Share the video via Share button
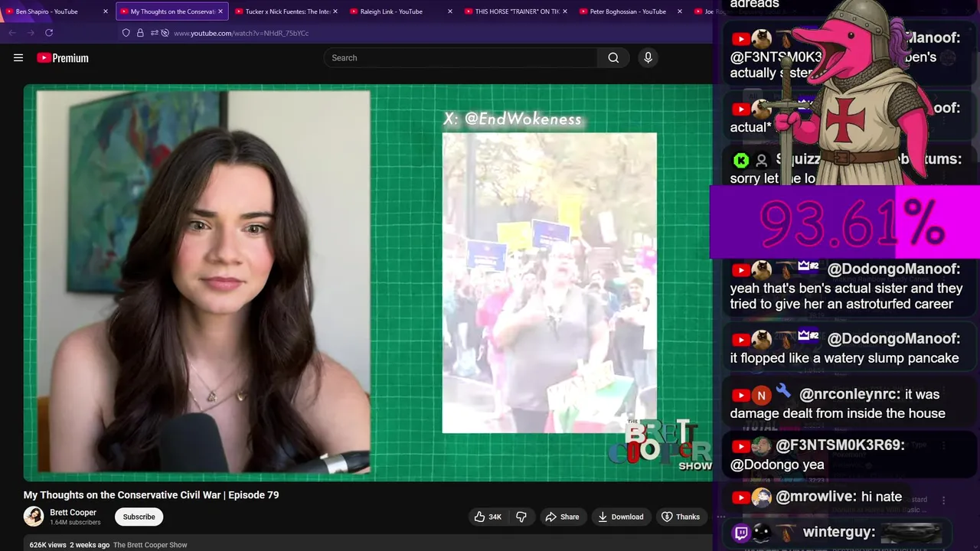Screen dimensions: 980x551 pyautogui.click(x=562, y=517)
